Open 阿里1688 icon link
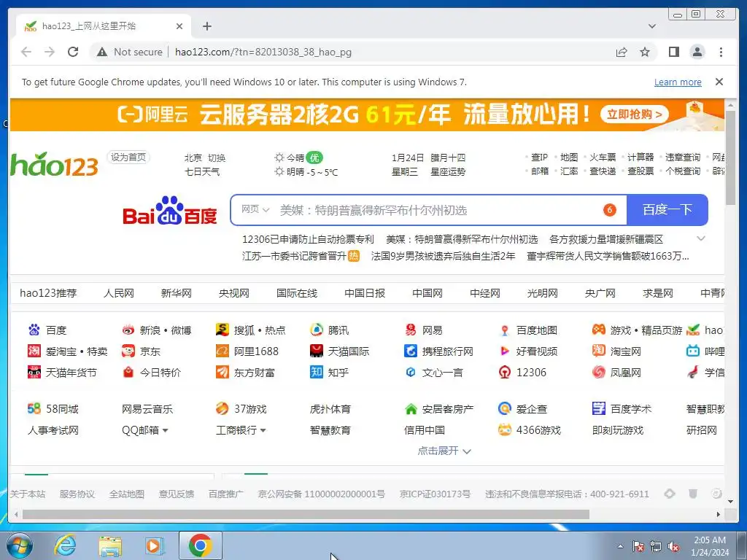 pos(222,351)
